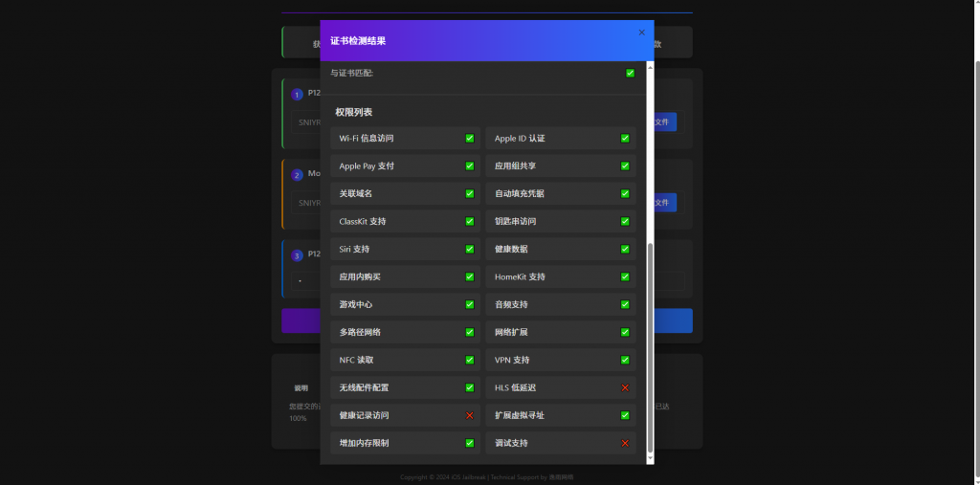The image size is (980, 485).
Task: Click the step 1 number badge
Action: click(297, 95)
